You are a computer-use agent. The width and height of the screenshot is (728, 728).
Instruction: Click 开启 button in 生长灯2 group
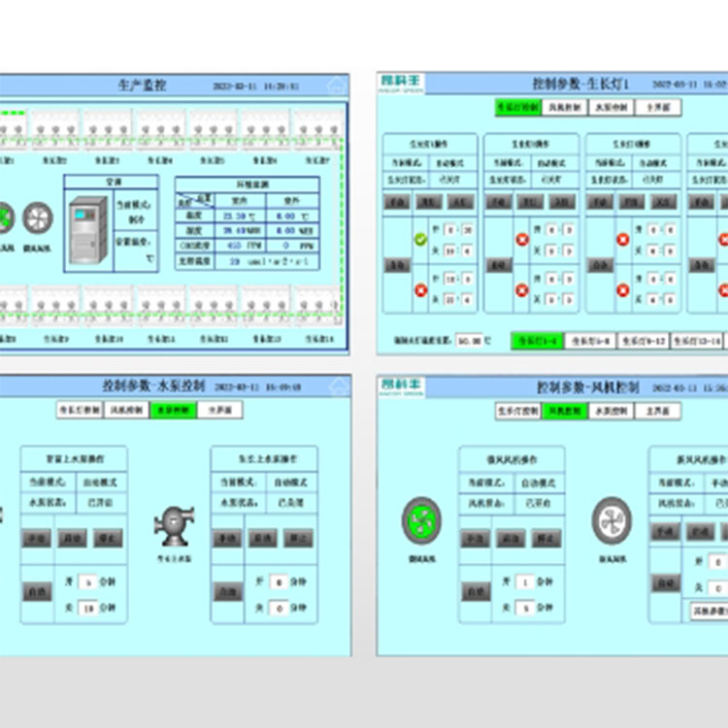point(530,202)
